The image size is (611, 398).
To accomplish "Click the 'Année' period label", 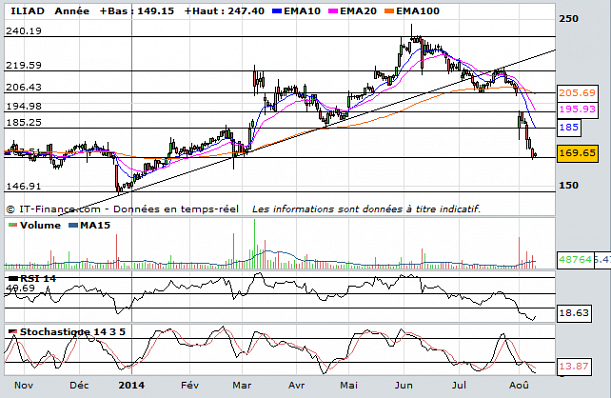I will pyautogui.click(x=72, y=11).
